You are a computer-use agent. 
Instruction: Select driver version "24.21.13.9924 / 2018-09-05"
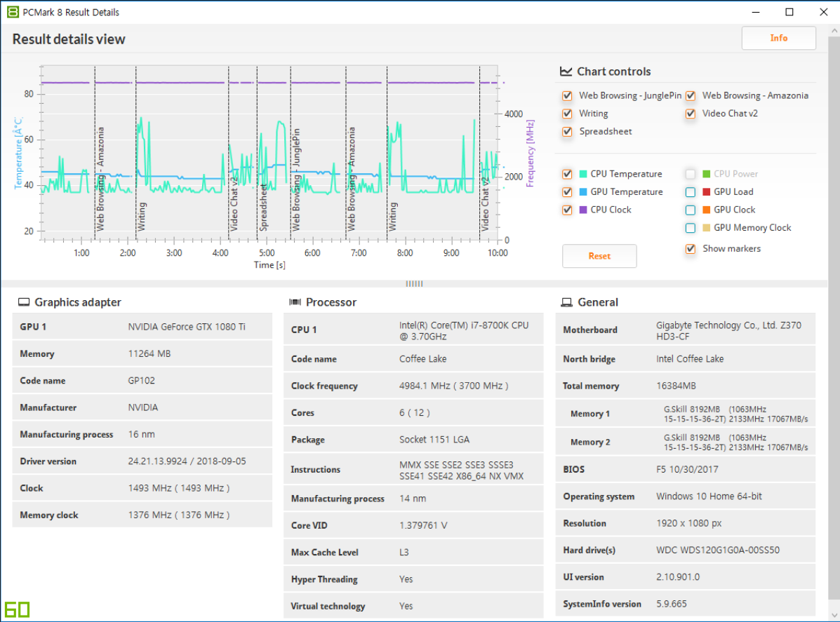tap(187, 461)
